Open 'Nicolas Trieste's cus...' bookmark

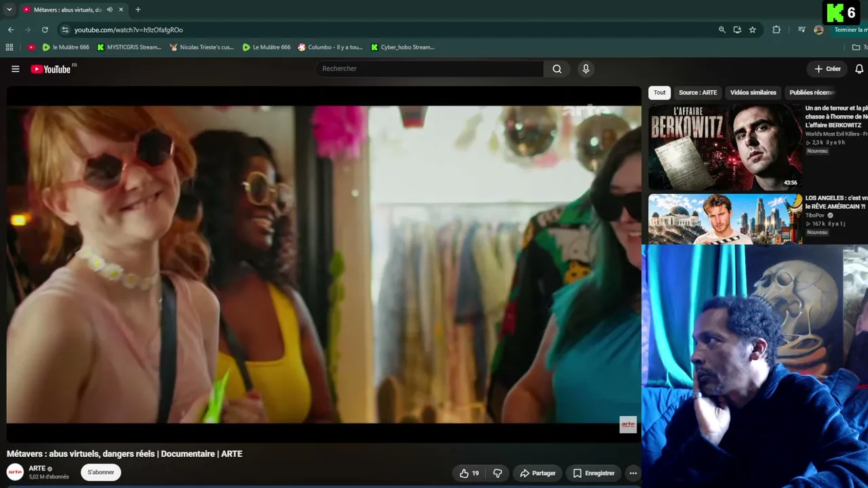(201, 47)
